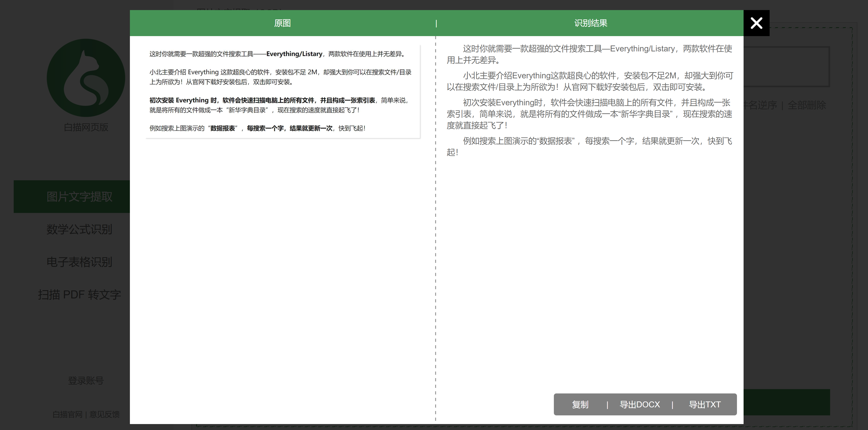Export result using 导出DOCX
The width and height of the screenshot is (868, 430).
(639, 404)
